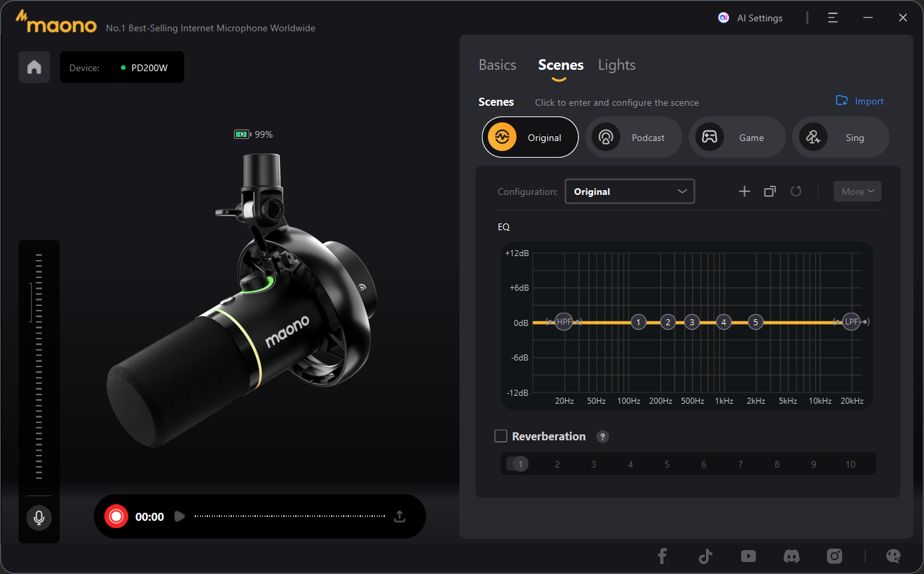Click the 99% battery indicator
Screen dimensions: 924x574
tap(253, 134)
